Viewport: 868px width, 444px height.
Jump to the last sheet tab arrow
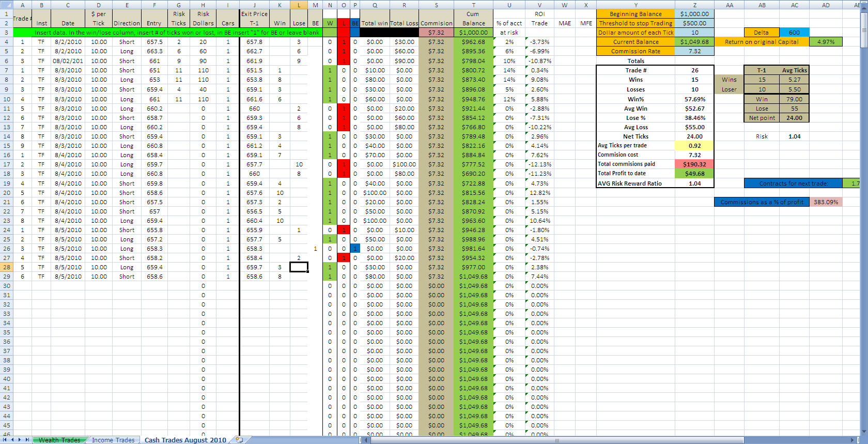tap(28, 440)
